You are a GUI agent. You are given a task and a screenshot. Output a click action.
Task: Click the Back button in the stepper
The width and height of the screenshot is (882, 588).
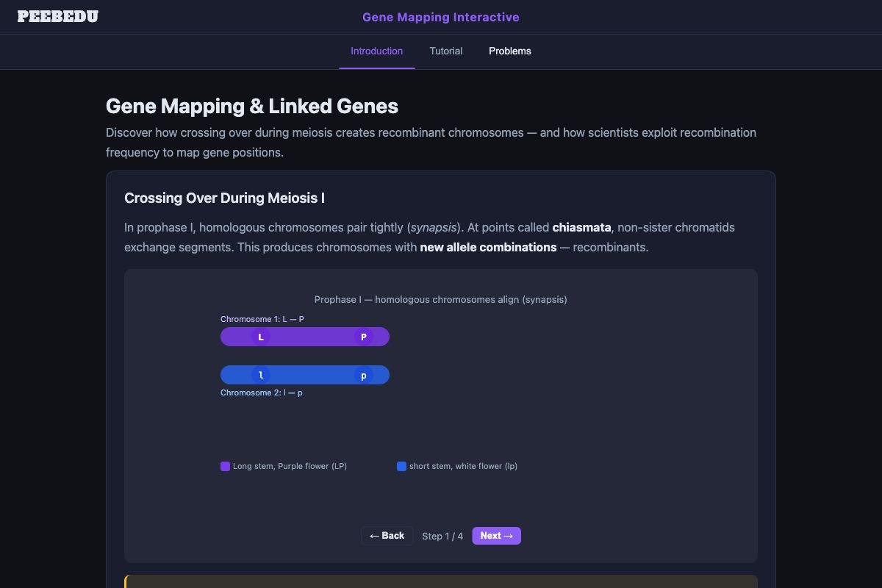tap(387, 536)
